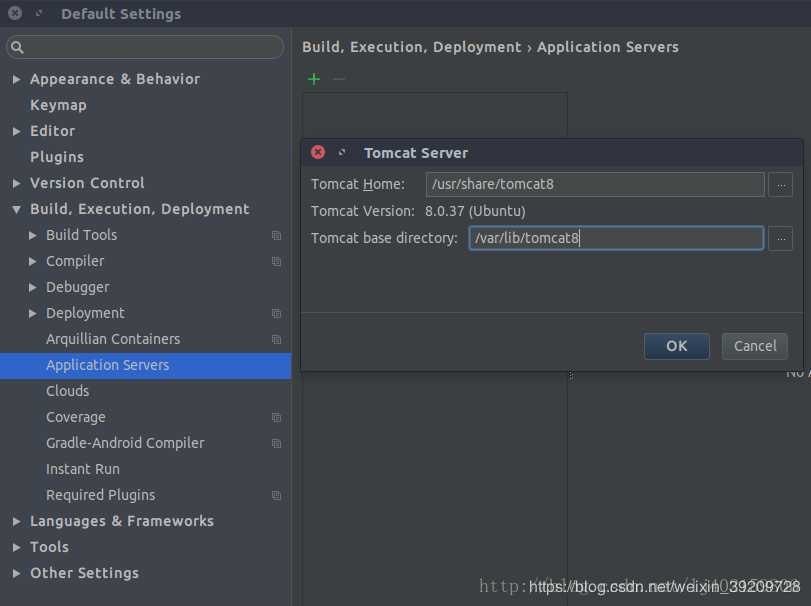Click the Tomcat base directory field

click(x=616, y=238)
